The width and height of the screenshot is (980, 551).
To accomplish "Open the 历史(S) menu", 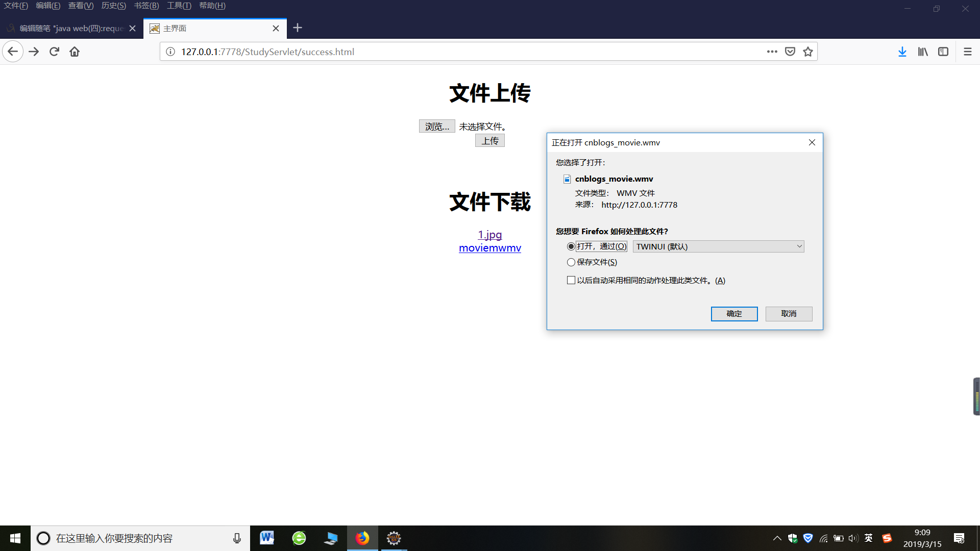I will 113,6.
